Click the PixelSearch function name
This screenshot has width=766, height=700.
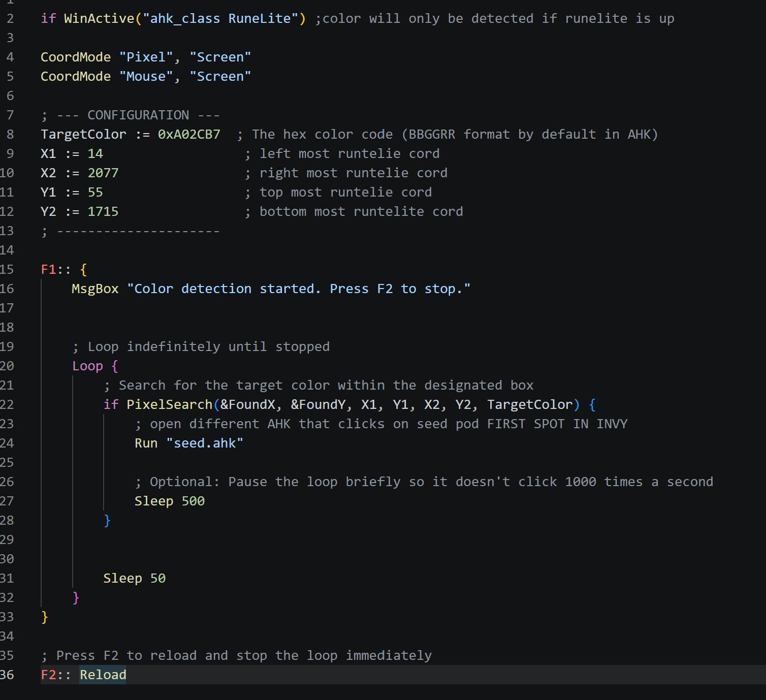[169, 404]
